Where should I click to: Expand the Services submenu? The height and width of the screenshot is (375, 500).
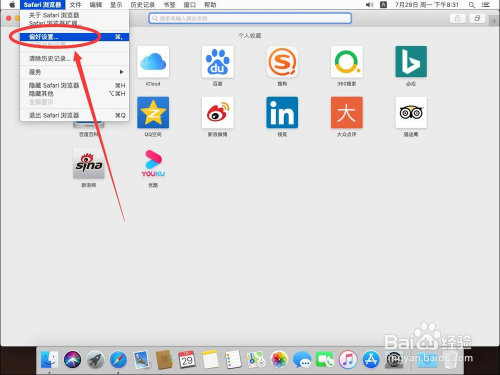pos(74,72)
